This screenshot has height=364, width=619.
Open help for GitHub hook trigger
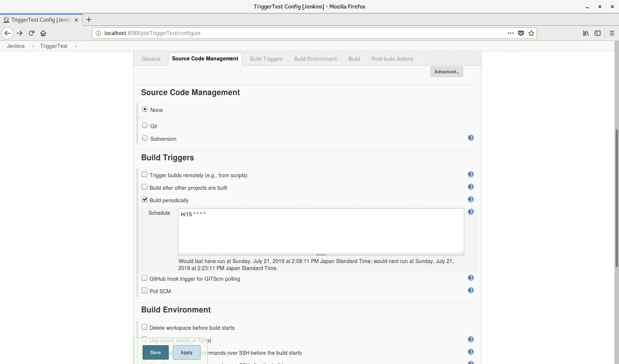tap(471, 278)
